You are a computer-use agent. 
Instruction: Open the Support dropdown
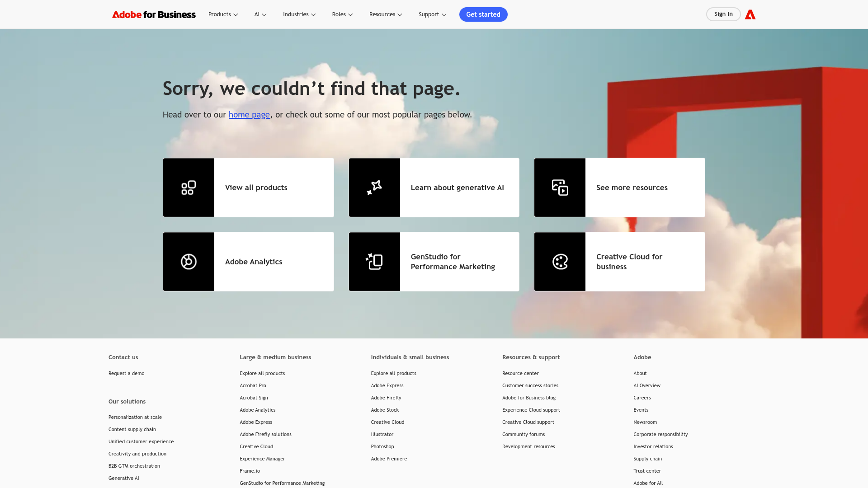click(432, 14)
